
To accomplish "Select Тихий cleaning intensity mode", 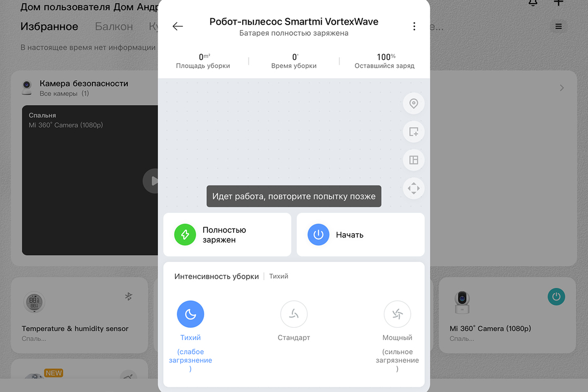I will [x=190, y=314].
